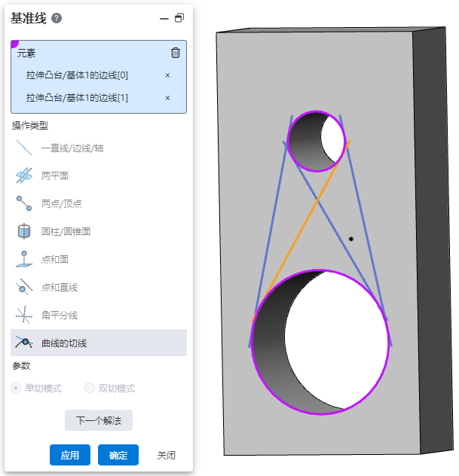The width and height of the screenshot is (459, 476).
Task: Close the dialog via 关闭
Action: pos(167,455)
